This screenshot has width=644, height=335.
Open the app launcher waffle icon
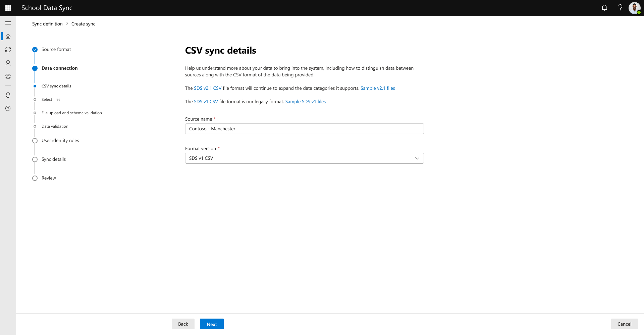pos(8,8)
